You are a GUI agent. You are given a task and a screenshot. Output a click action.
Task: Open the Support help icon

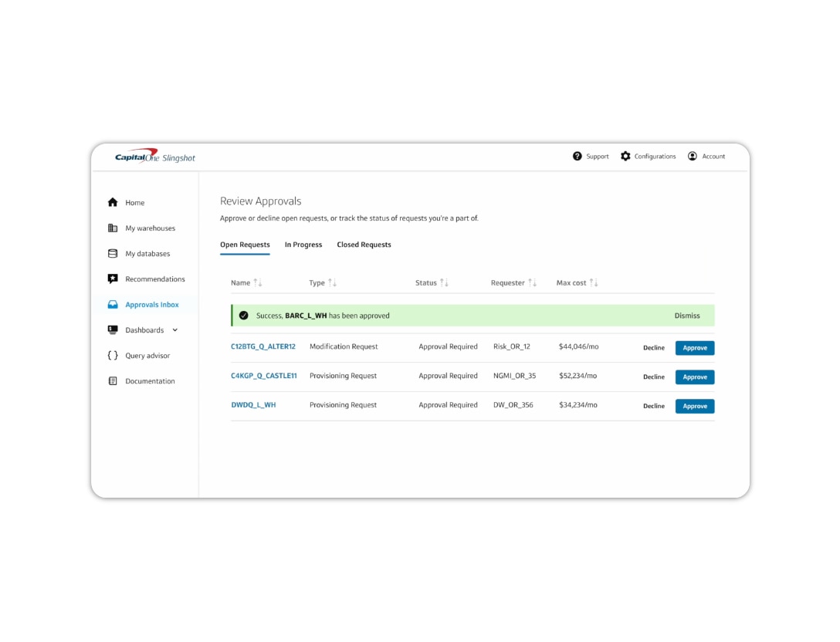(x=577, y=156)
